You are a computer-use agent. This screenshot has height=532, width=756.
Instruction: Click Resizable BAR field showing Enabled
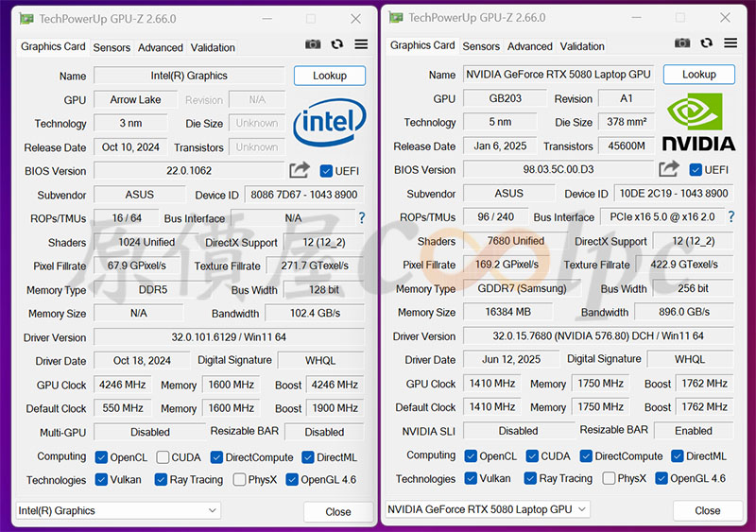click(x=694, y=431)
